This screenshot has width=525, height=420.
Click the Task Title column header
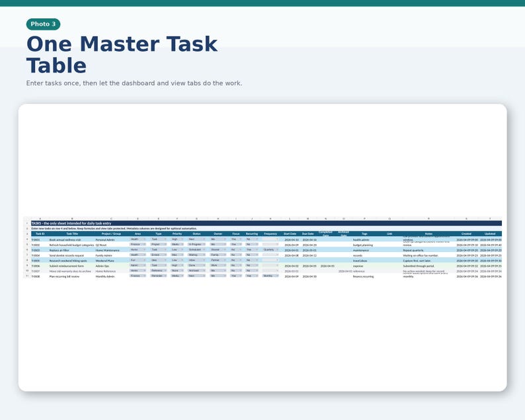pyautogui.click(x=72, y=233)
